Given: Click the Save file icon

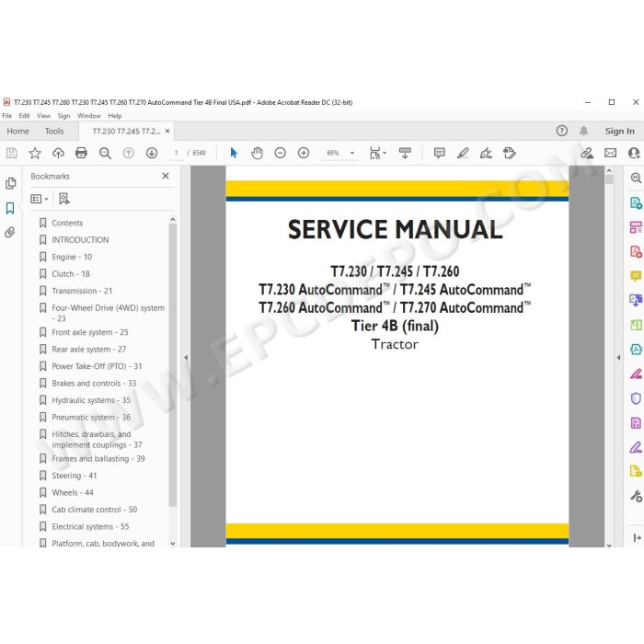Looking at the screenshot, I should click(11, 154).
